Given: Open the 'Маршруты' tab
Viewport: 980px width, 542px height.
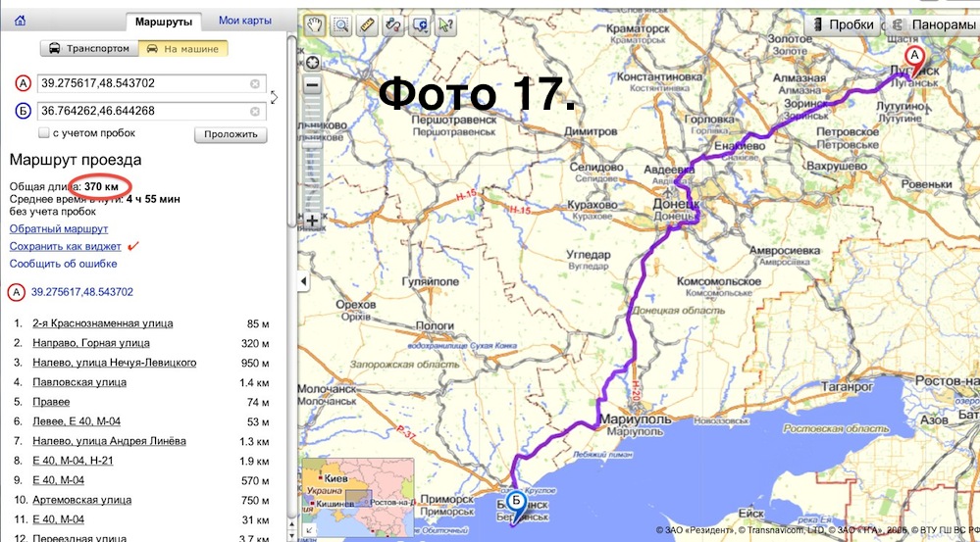Looking at the screenshot, I should (165, 21).
